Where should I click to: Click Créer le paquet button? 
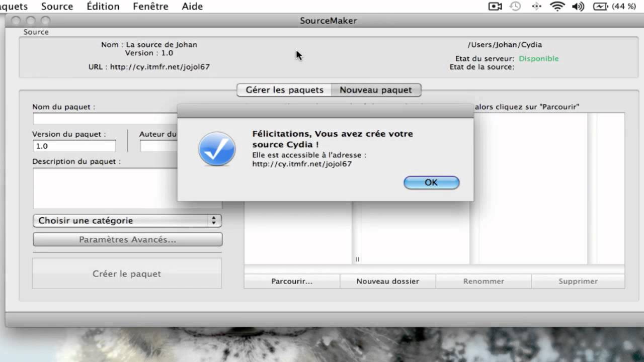[x=127, y=274]
